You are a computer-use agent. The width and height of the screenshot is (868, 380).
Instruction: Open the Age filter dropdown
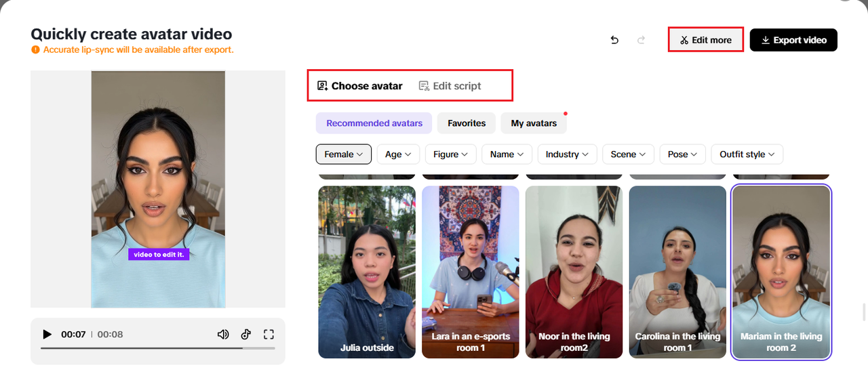click(398, 154)
